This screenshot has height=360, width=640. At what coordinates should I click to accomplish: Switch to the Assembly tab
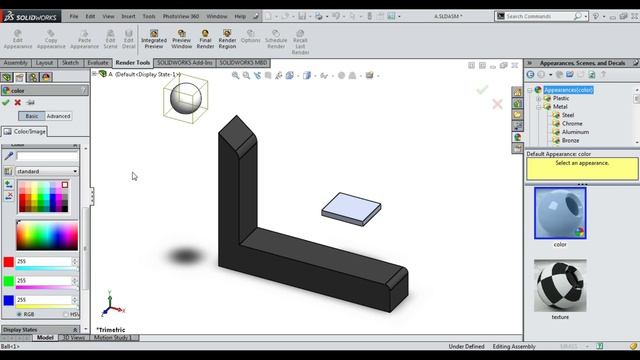(16, 63)
